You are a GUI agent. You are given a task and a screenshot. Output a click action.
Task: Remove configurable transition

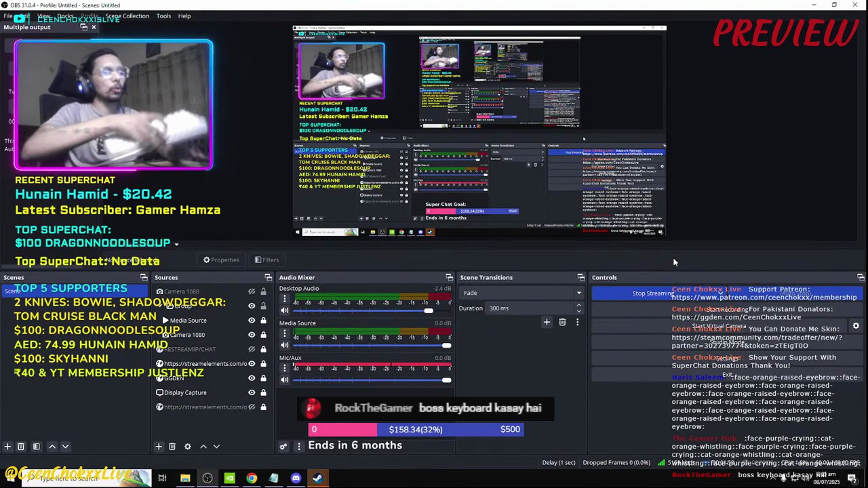pos(562,323)
